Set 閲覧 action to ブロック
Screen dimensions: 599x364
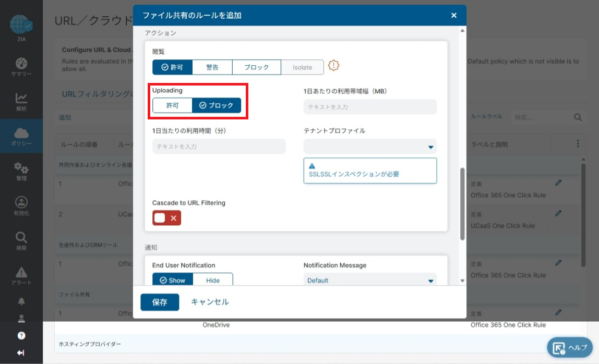point(256,67)
